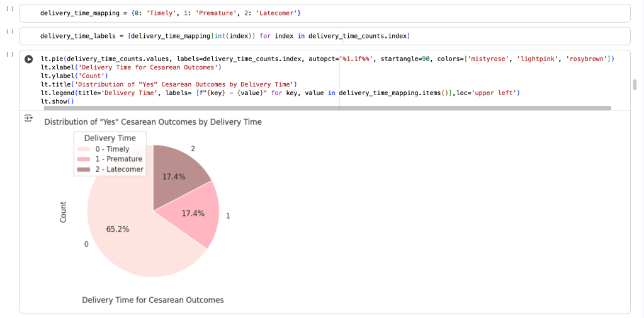Click the notebook vertical scrollbar thumb
Viewport: 644px width, 318px height.
[x=635, y=85]
